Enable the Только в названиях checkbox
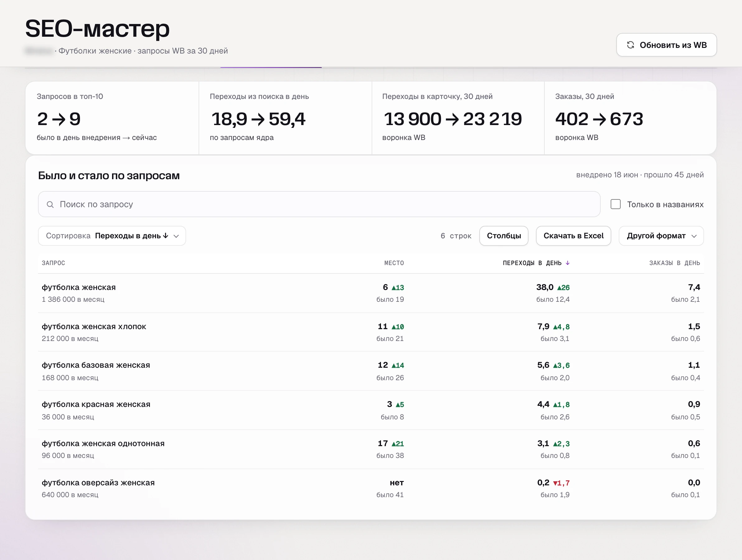 pyautogui.click(x=615, y=204)
